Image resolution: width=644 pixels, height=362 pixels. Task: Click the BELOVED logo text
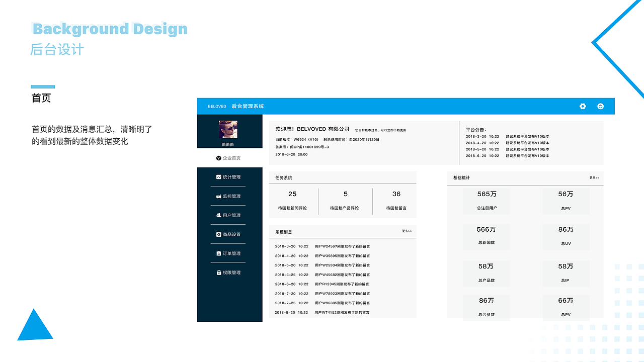pyautogui.click(x=217, y=107)
